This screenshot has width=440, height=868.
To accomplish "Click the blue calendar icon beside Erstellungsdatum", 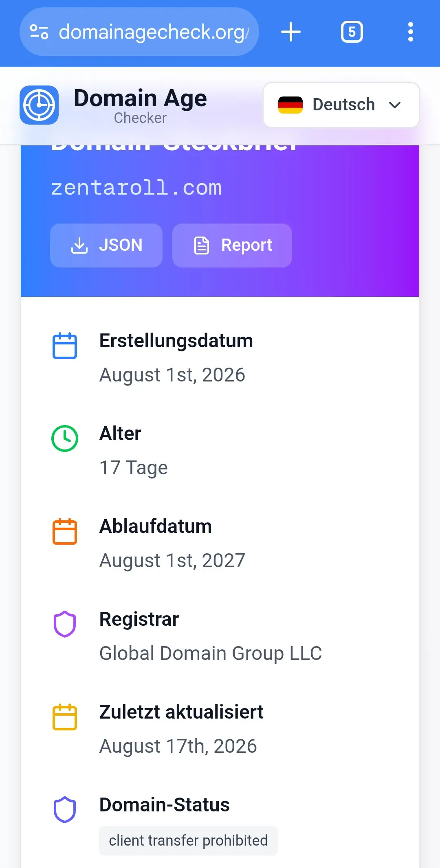I will 65,346.
